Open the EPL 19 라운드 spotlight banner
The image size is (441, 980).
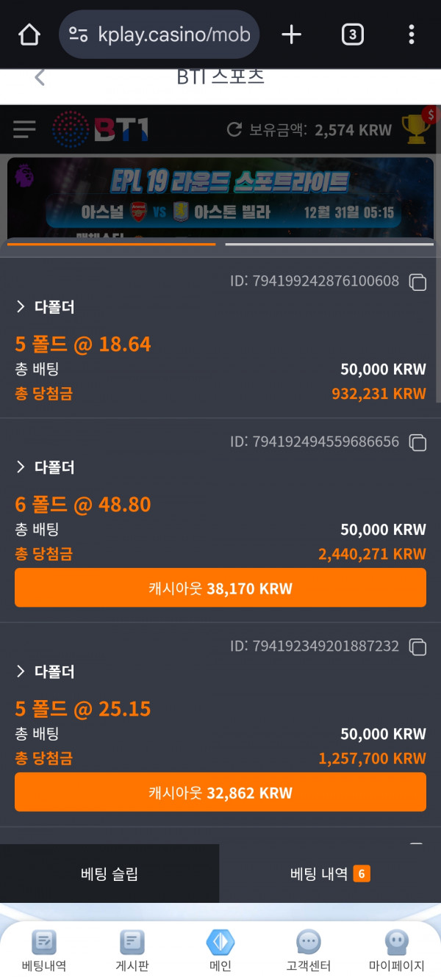(220, 195)
